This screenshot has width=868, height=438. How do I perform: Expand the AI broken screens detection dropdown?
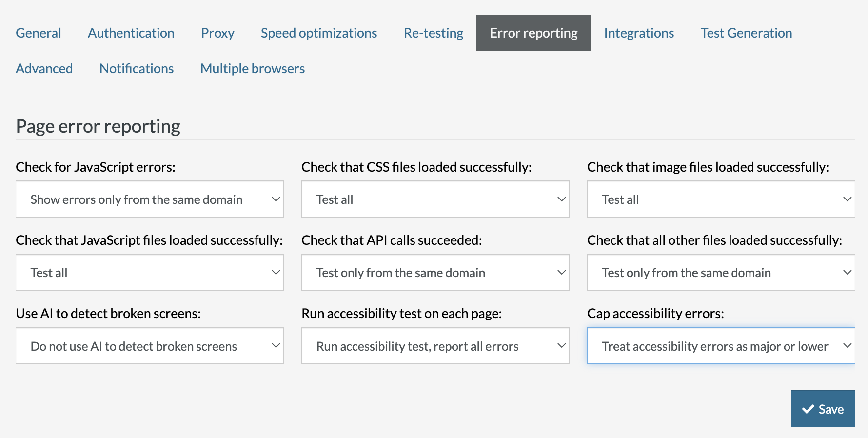click(149, 346)
